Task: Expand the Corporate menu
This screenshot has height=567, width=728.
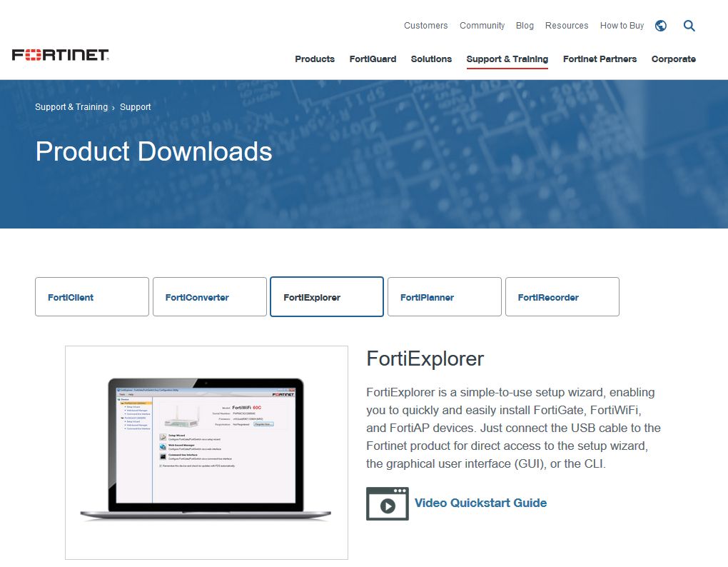Action: point(673,59)
